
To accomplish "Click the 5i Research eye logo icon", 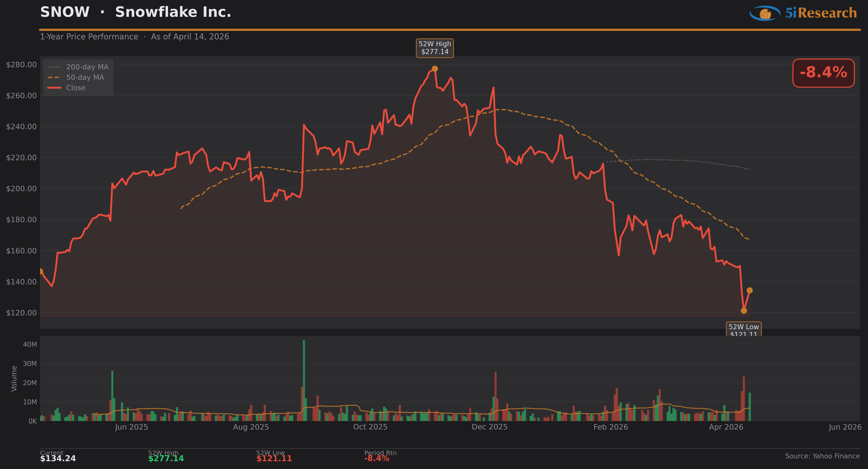I will pyautogui.click(x=765, y=13).
